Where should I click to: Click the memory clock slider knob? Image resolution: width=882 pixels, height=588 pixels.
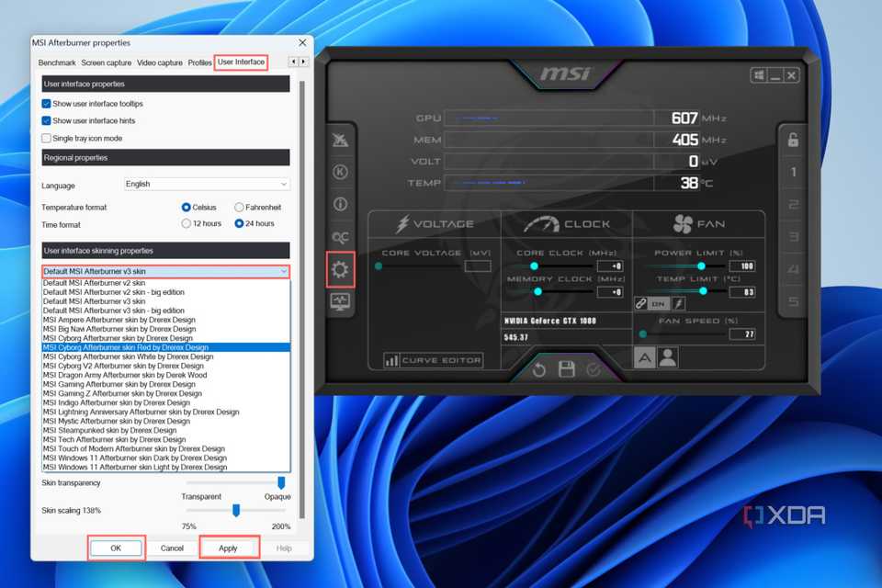tap(537, 291)
